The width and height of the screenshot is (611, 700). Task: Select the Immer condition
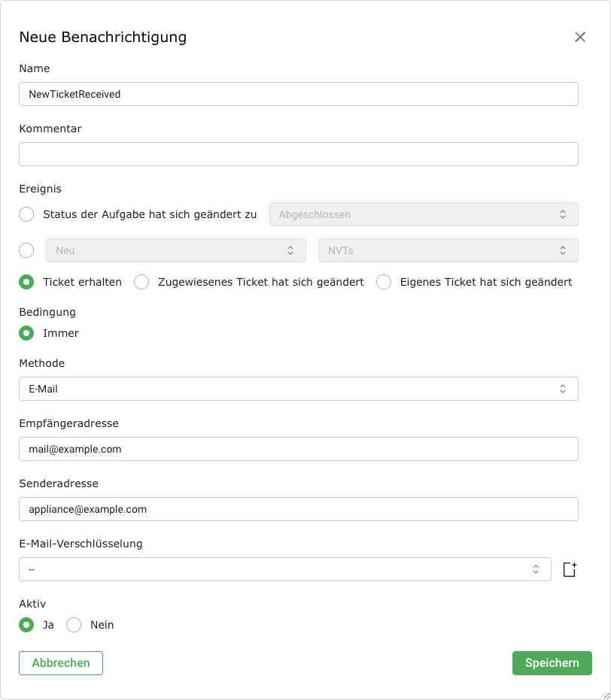click(26, 333)
